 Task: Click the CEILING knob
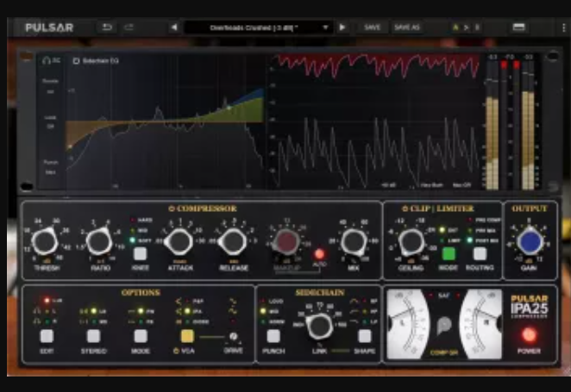coord(411,242)
